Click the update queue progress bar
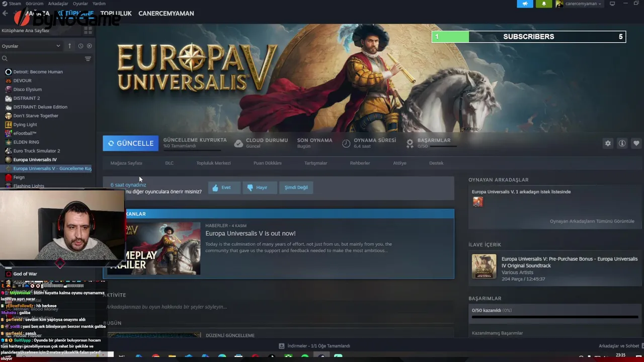Screen dimensions: 644x362 (x=192, y=149)
